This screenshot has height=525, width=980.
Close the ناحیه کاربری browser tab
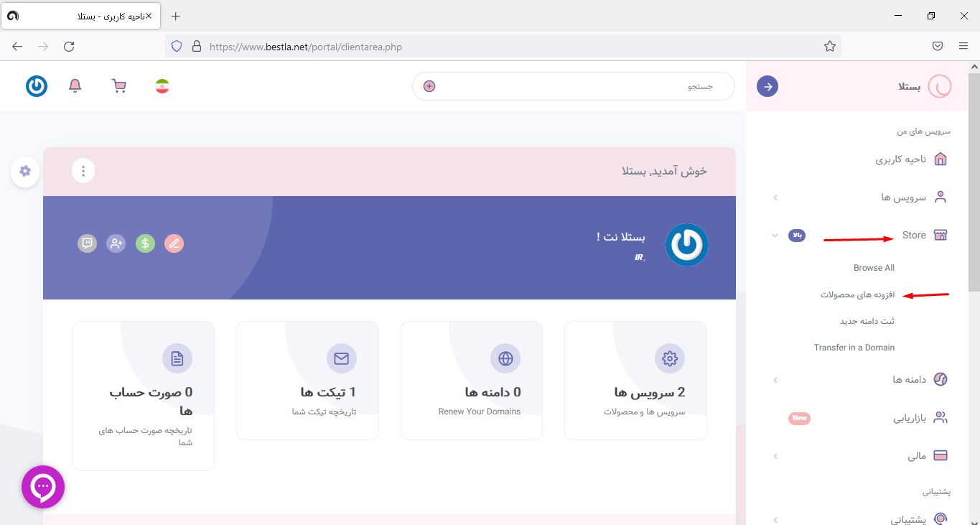click(149, 16)
